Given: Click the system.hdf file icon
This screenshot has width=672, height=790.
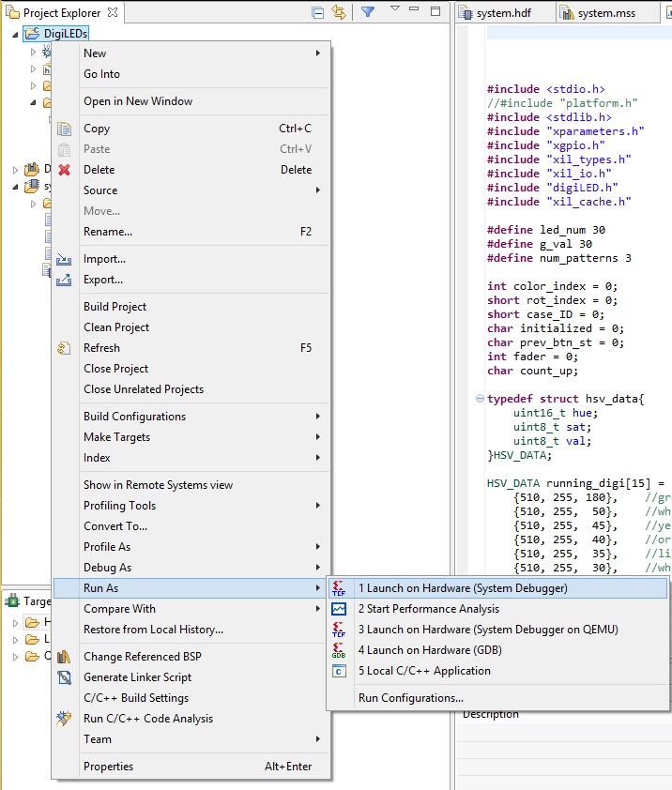Looking at the screenshot, I should pos(465,13).
